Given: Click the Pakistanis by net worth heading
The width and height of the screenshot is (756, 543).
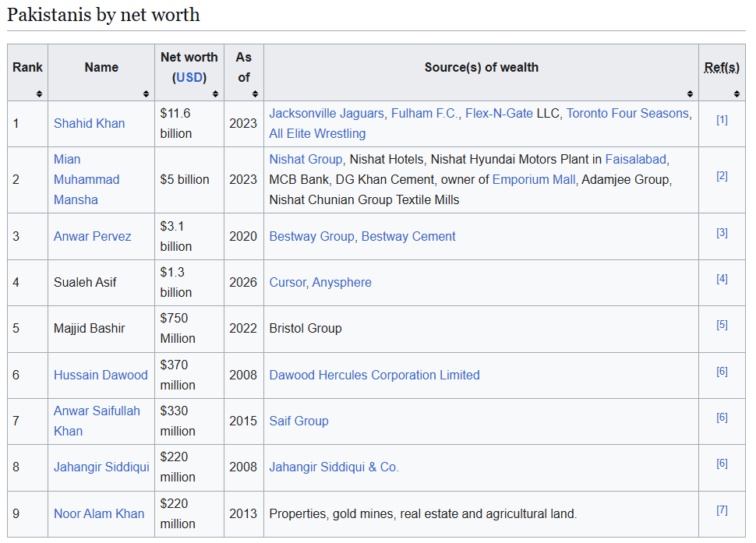Looking at the screenshot, I should 103,15.
